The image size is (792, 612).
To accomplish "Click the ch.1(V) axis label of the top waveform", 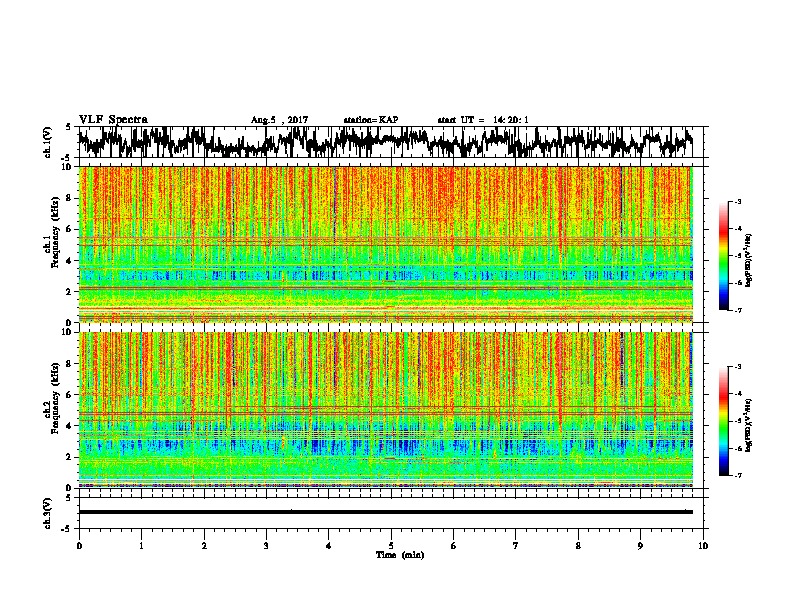I will point(48,142).
